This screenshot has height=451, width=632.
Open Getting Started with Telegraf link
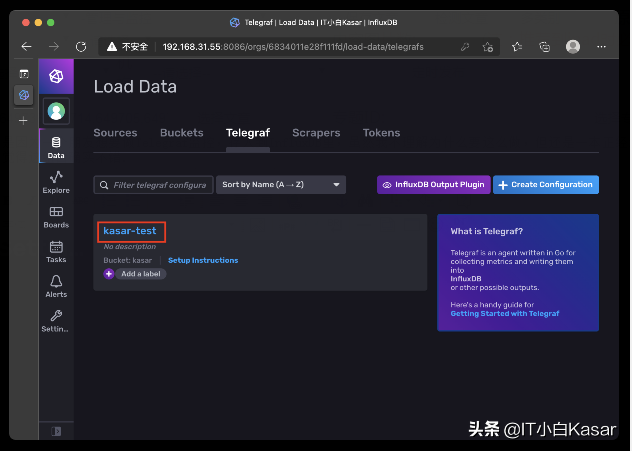[505, 314]
